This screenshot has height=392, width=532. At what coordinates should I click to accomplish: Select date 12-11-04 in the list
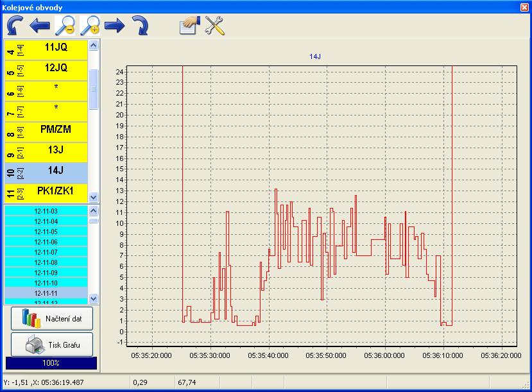point(46,221)
